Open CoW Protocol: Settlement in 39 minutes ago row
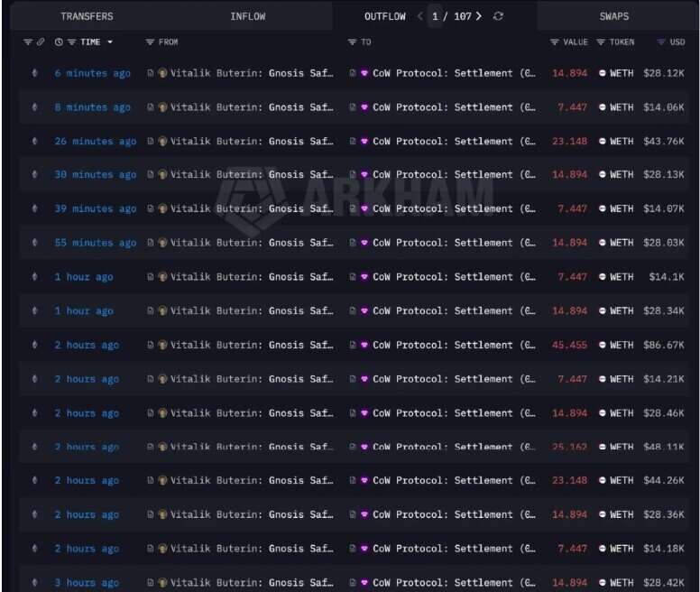Image resolution: width=700 pixels, height=592 pixels. (454, 209)
